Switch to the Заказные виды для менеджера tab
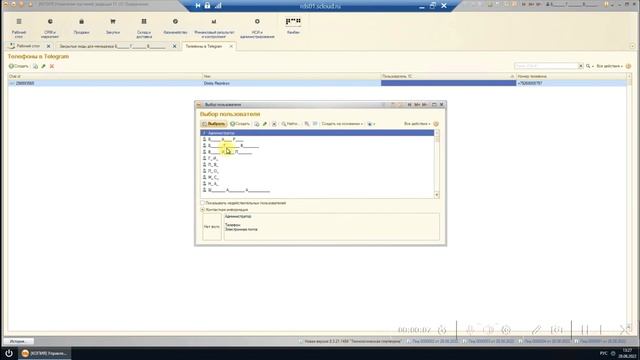Image resolution: width=640 pixels, height=360 pixels. [113, 47]
